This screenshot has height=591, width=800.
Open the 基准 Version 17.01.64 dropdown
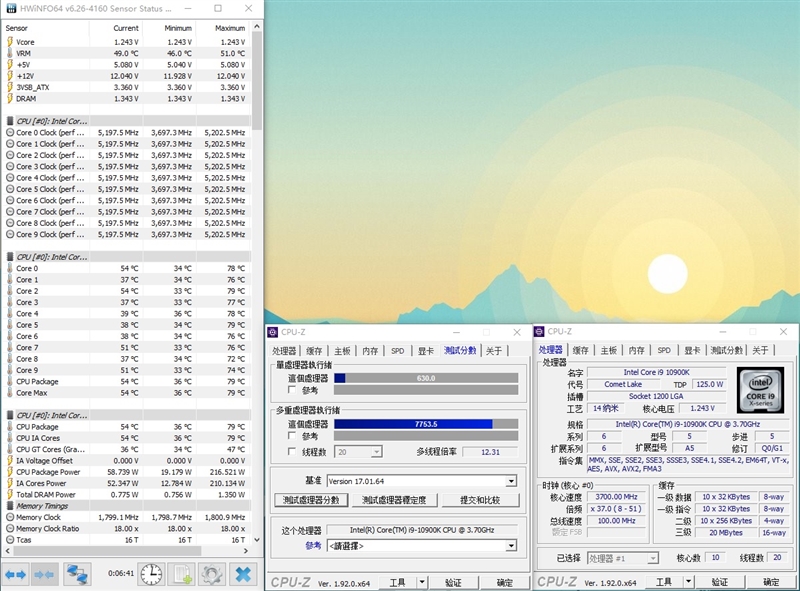click(511, 481)
